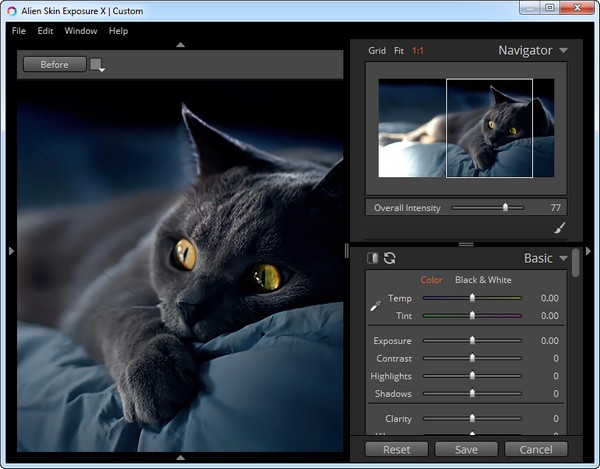Click the Overall Intensity slider handle
Image resolution: width=600 pixels, height=469 pixels.
(x=505, y=208)
